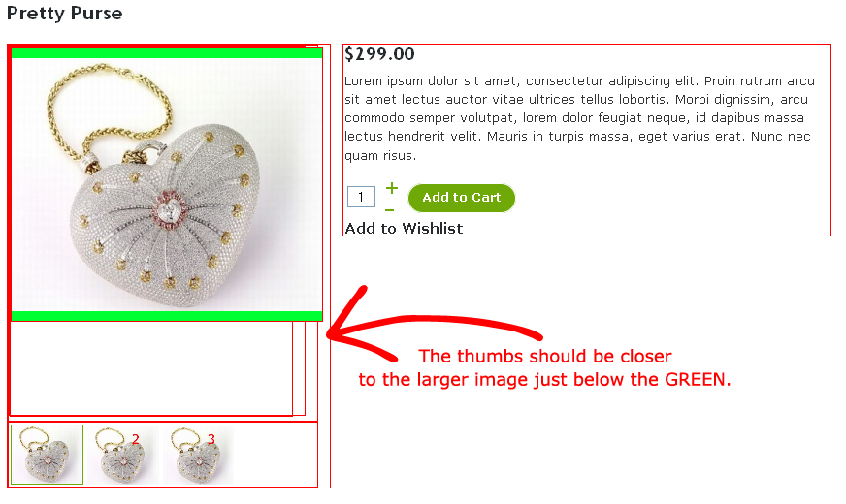846x504 pixels.
Task: Click the green Add to Cart button
Action: (461, 198)
